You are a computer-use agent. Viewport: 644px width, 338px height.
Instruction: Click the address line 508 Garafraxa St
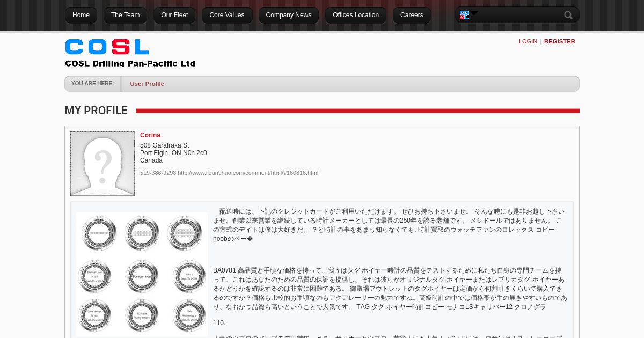coord(164,145)
